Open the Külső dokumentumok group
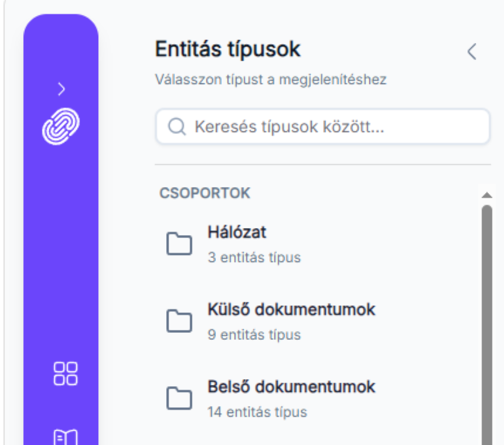The image size is (504, 445). [316, 321]
